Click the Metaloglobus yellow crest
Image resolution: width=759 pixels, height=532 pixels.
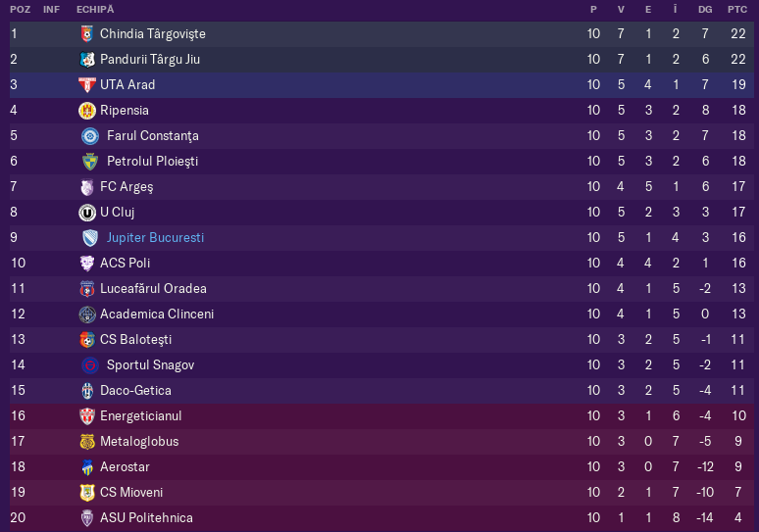click(x=87, y=442)
